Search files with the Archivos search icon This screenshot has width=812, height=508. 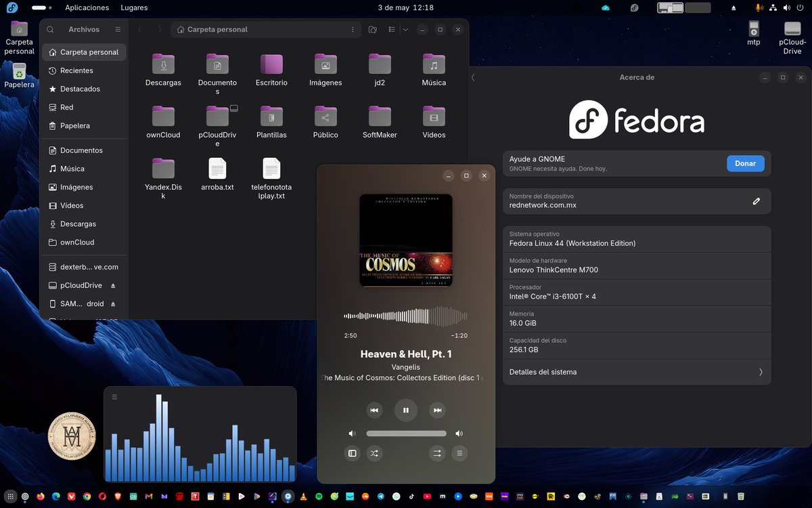pos(51,29)
